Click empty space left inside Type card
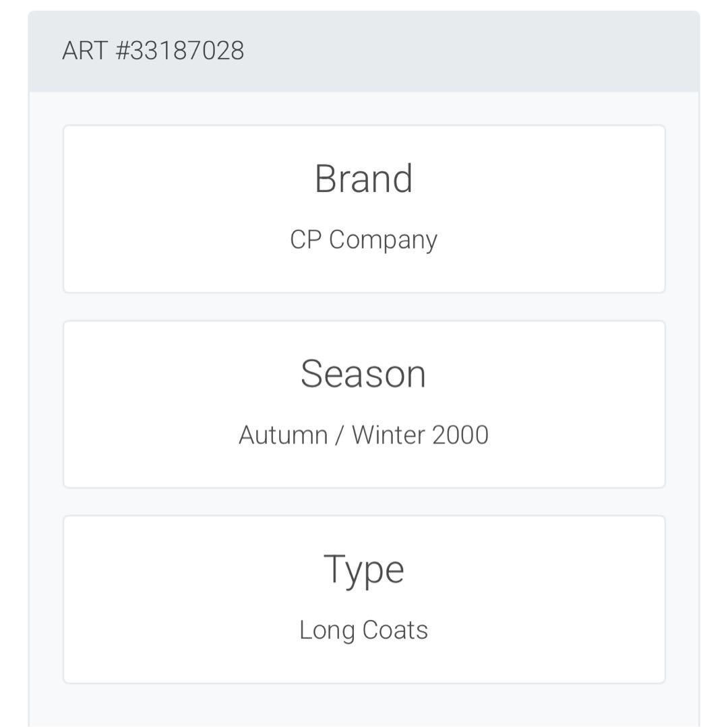Viewport: 728px width, 727px height. point(148,600)
